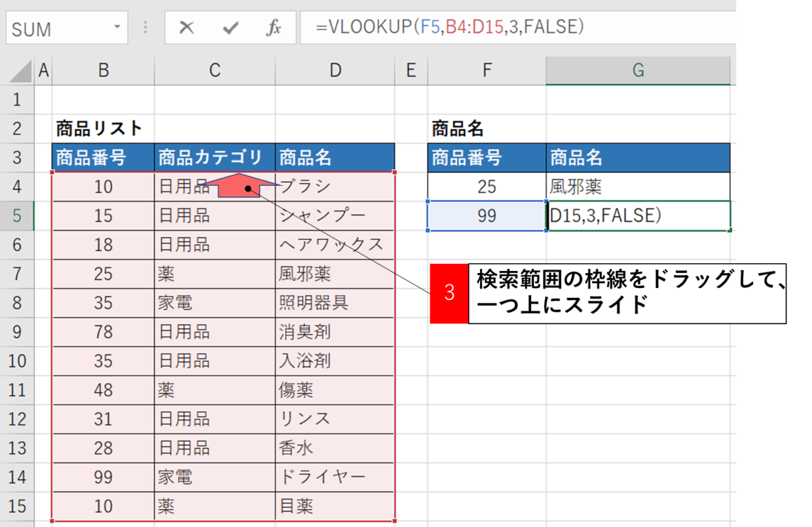The width and height of the screenshot is (812, 527).
Task: Select cell B5 containing 15
Action: coord(103,215)
